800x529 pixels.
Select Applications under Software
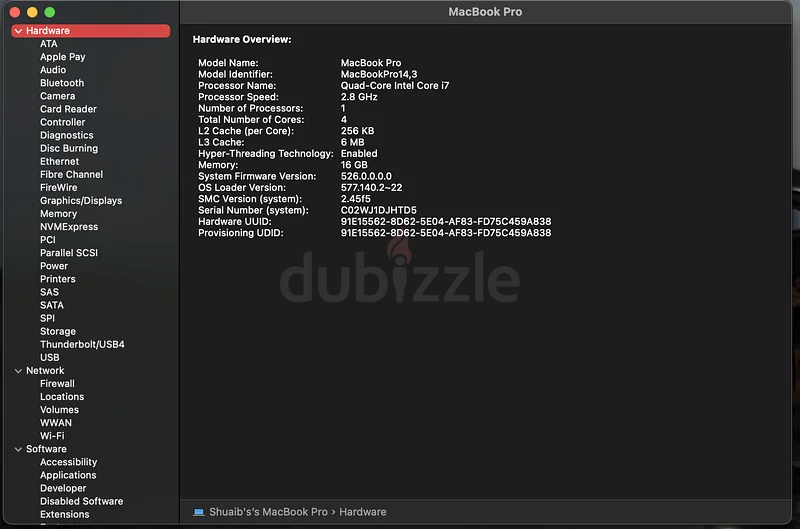point(68,475)
